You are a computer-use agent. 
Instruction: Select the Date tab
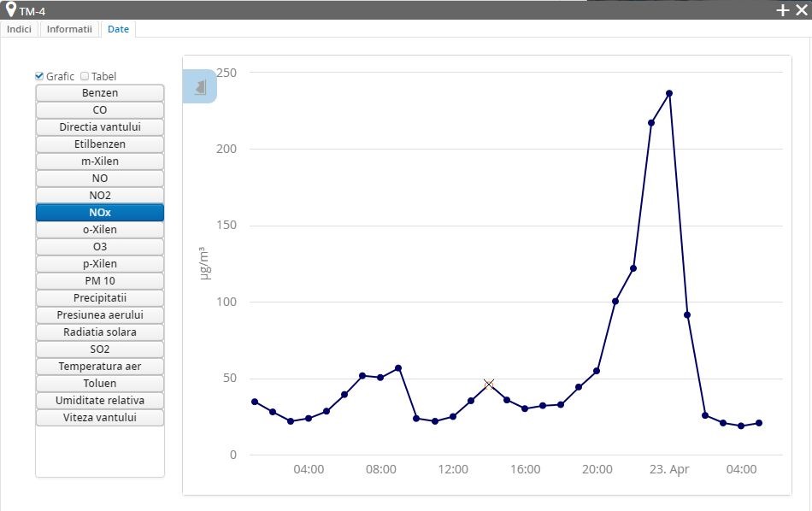tap(118, 29)
